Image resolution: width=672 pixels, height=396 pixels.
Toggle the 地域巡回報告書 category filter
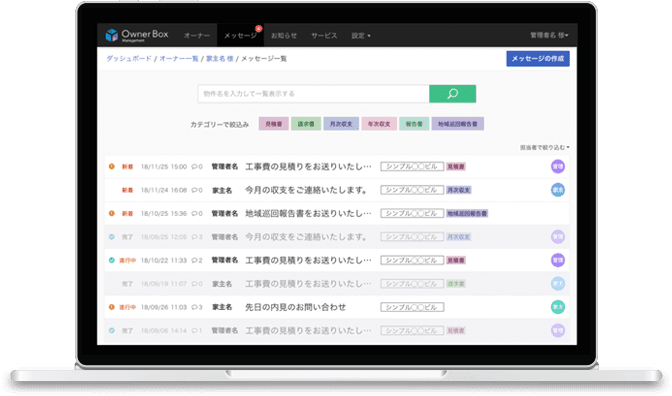pos(458,124)
